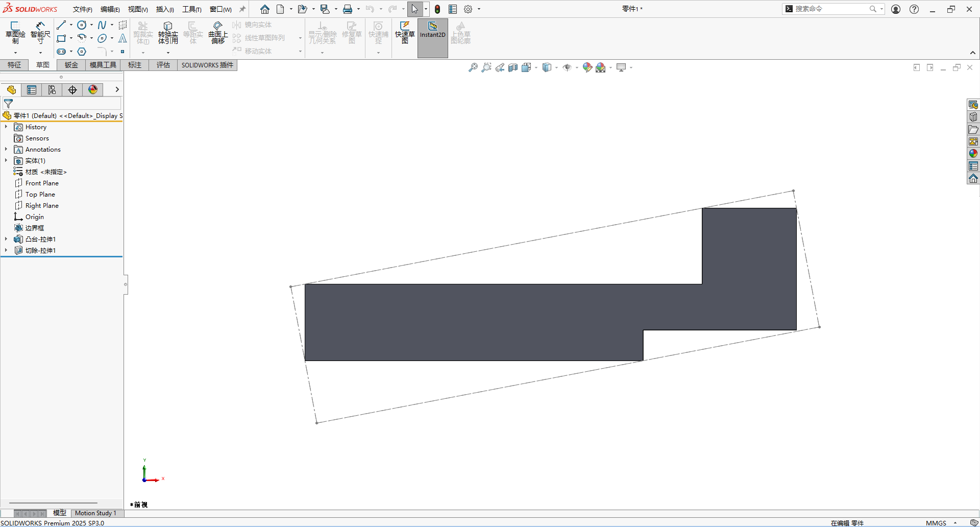Open the Motion Study 1 tab

95,513
